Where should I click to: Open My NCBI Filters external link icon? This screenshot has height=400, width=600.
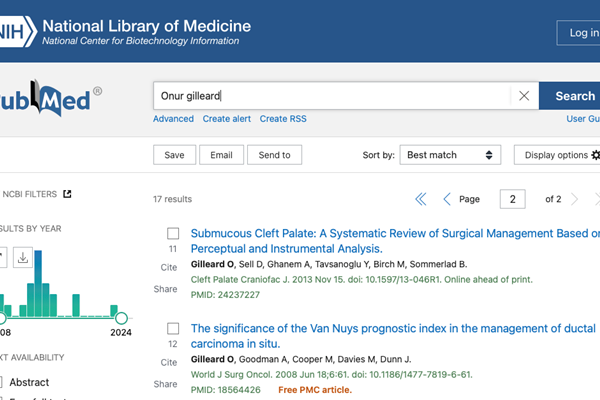pos(67,194)
